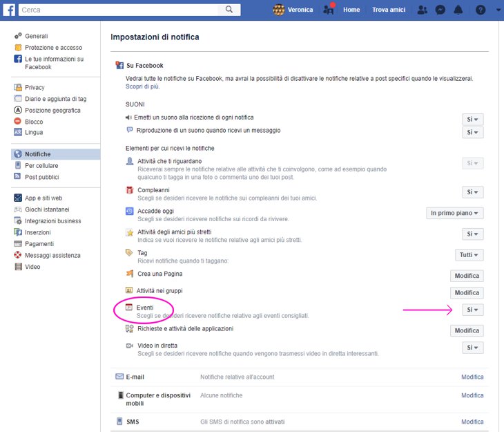Open the Protezione e accesso section
Viewport: 504px width, 432px height.
tap(53, 48)
